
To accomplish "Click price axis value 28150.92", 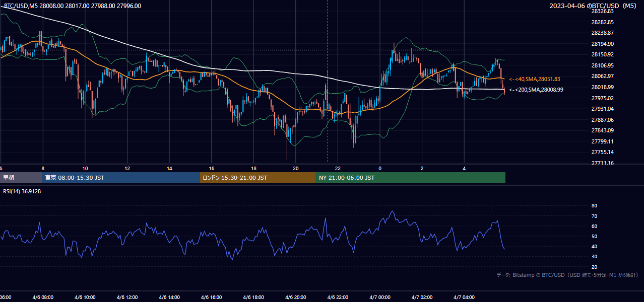I will coord(602,54).
